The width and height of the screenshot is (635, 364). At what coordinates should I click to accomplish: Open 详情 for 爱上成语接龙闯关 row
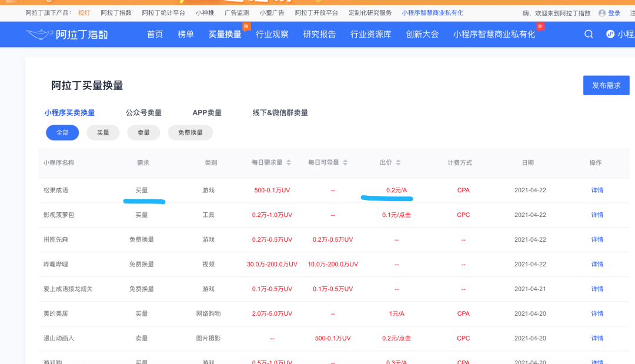(x=597, y=289)
